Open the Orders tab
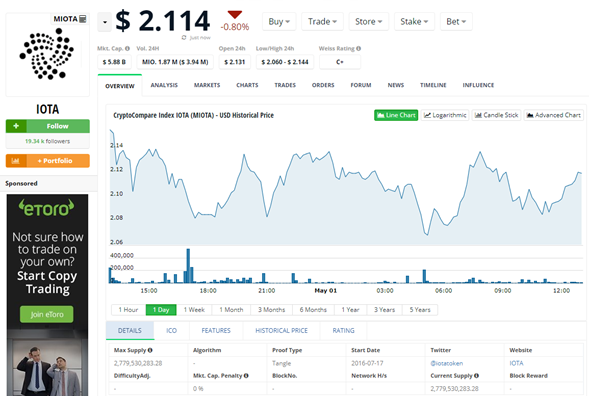 coord(323,85)
